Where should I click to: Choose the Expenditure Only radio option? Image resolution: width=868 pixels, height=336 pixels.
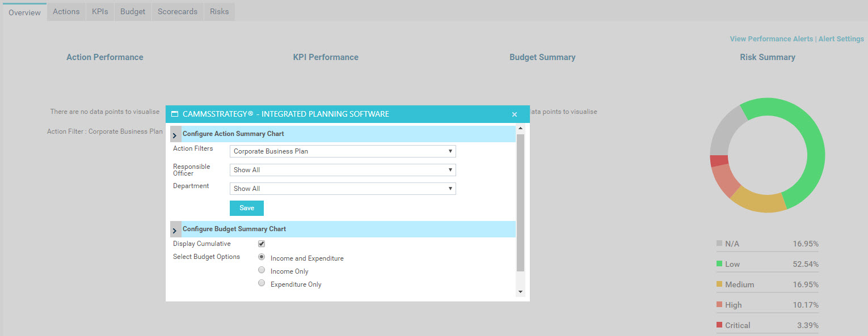pos(262,283)
